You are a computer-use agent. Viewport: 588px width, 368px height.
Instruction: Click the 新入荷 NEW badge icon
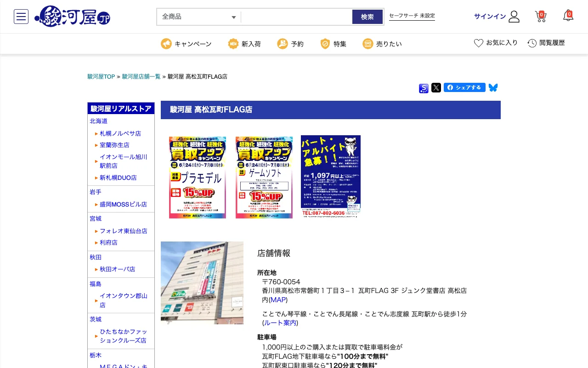coord(233,44)
